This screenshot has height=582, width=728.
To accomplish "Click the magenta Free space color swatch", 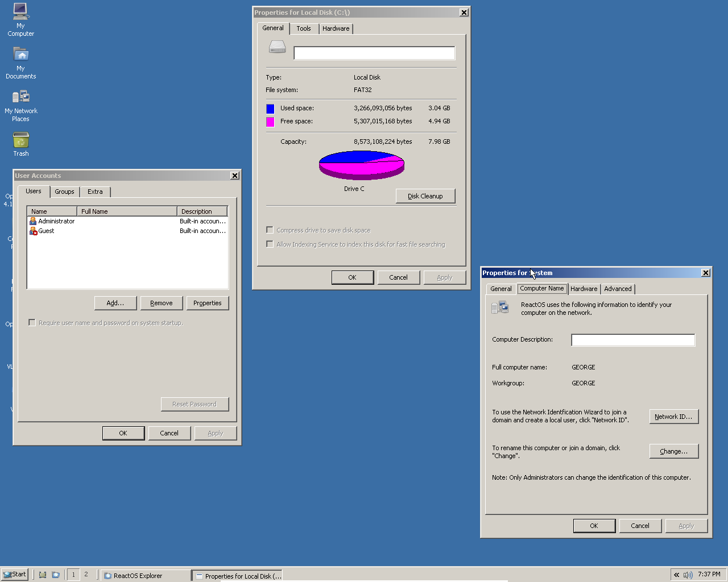I will (x=270, y=122).
